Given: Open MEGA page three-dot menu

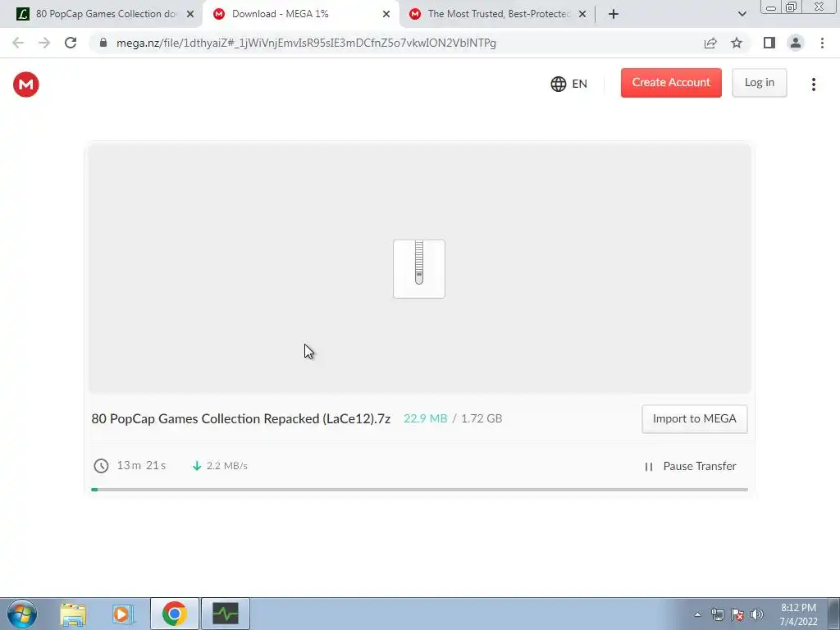Looking at the screenshot, I should 813,84.
